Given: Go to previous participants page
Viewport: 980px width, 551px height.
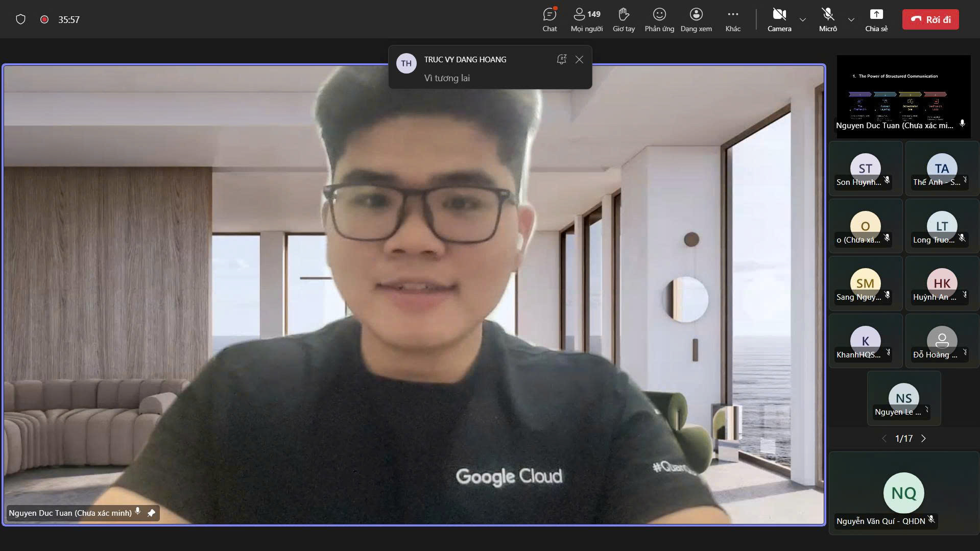Looking at the screenshot, I should click(885, 439).
